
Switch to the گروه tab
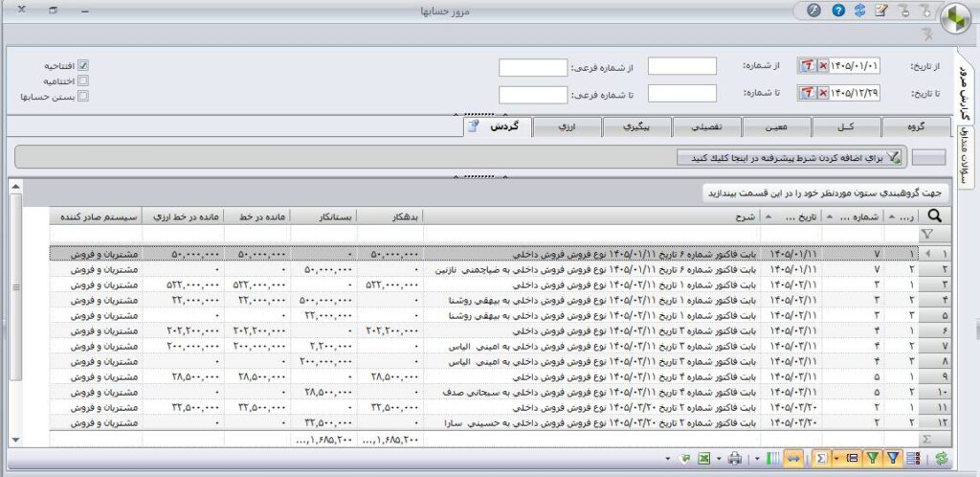[x=918, y=126]
